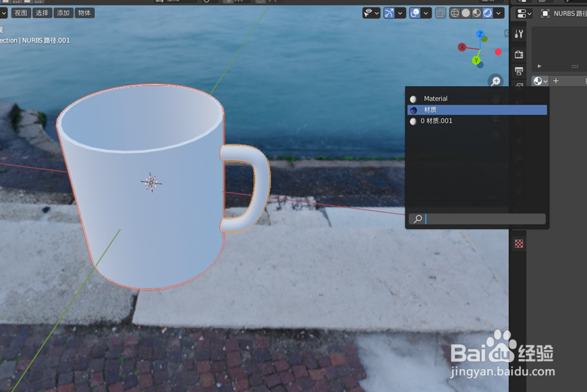Open the material browse dropdown
This screenshot has height=392, width=587.
point(538,80)
